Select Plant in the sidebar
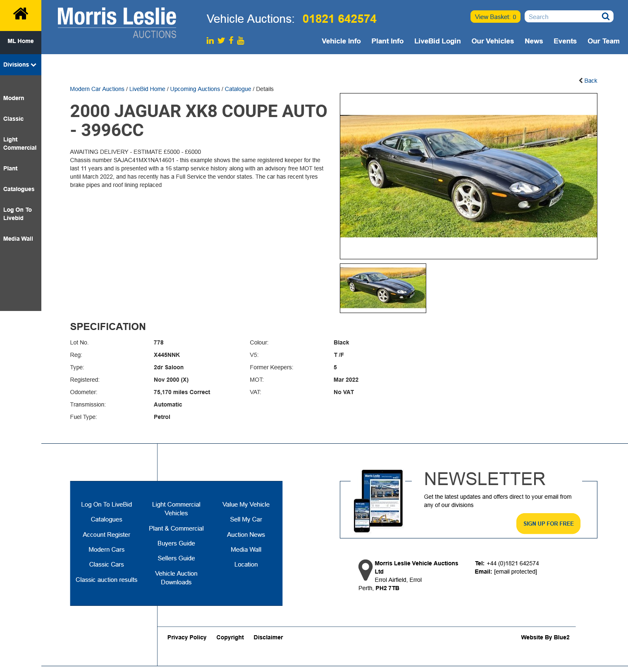Viewport: 628px width, 672px height. pyautogui.click(x=10, y=168)
